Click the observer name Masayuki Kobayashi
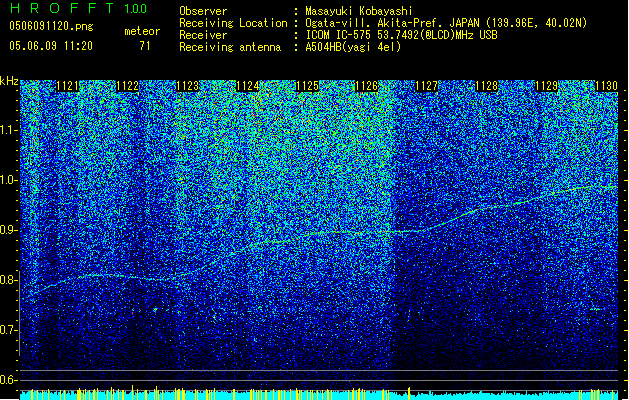Screen dimensions: 629x400 point(359,11)
